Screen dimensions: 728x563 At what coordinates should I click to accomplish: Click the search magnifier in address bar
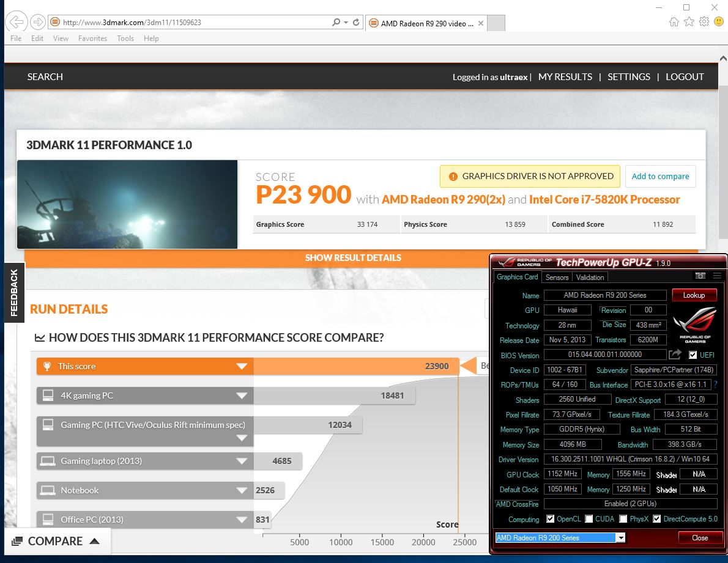click(336, 22)
